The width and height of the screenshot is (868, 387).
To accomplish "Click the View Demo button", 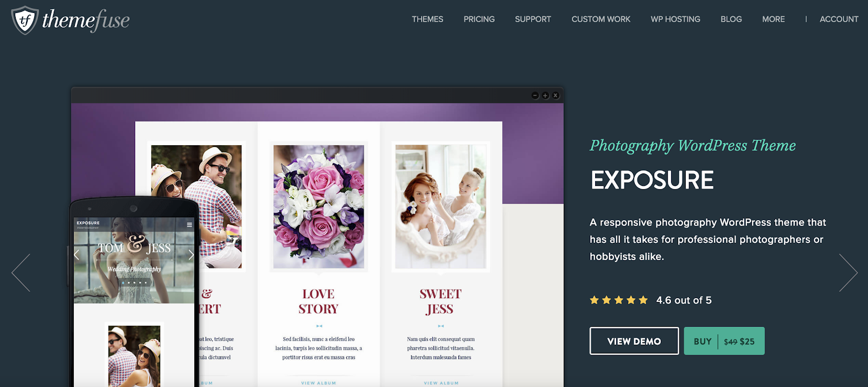I will (x=634, y=341).
